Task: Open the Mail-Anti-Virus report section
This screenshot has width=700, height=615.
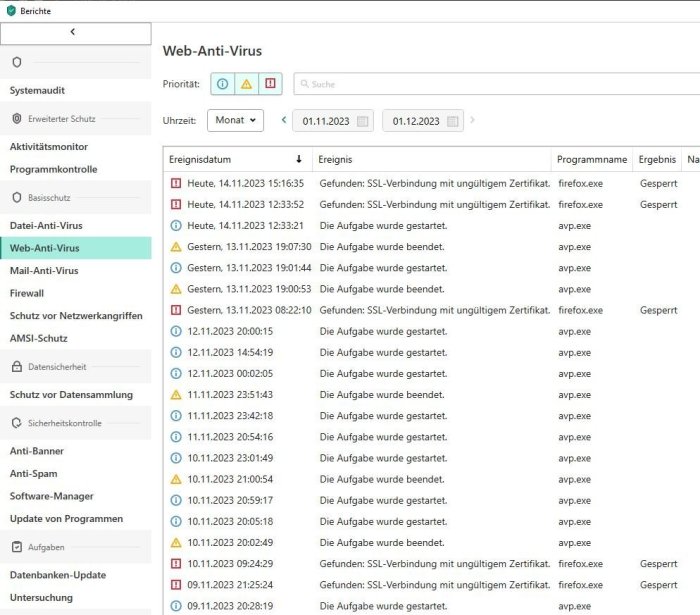Action: point(44,271)
